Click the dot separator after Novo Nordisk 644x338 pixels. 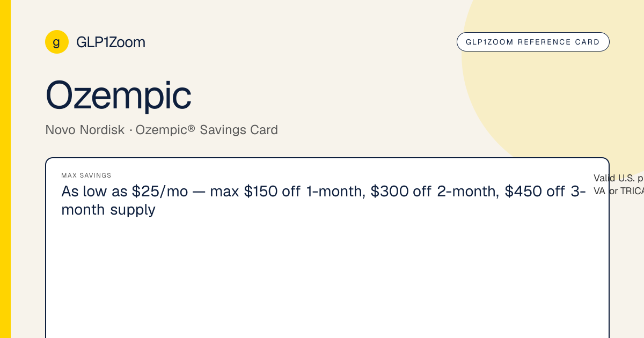coord(130,130)
